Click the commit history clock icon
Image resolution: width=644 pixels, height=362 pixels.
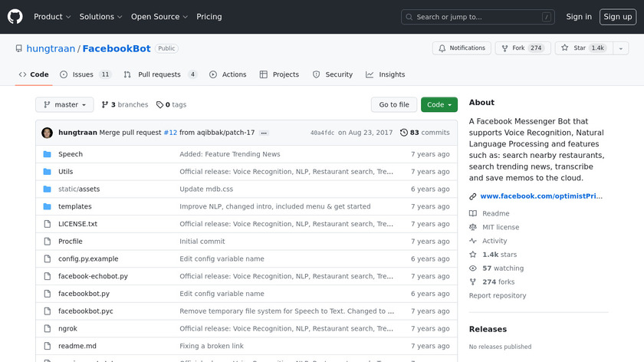404,133
